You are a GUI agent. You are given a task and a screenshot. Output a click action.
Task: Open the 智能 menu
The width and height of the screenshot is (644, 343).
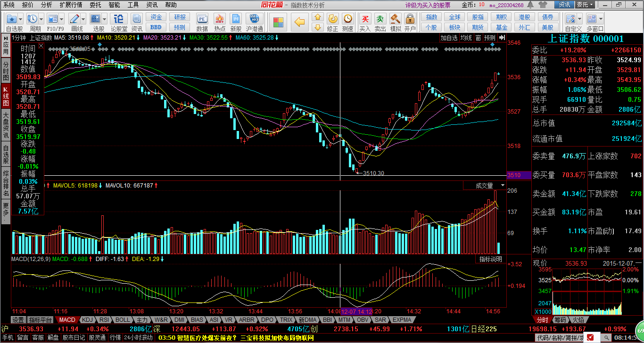114,5
